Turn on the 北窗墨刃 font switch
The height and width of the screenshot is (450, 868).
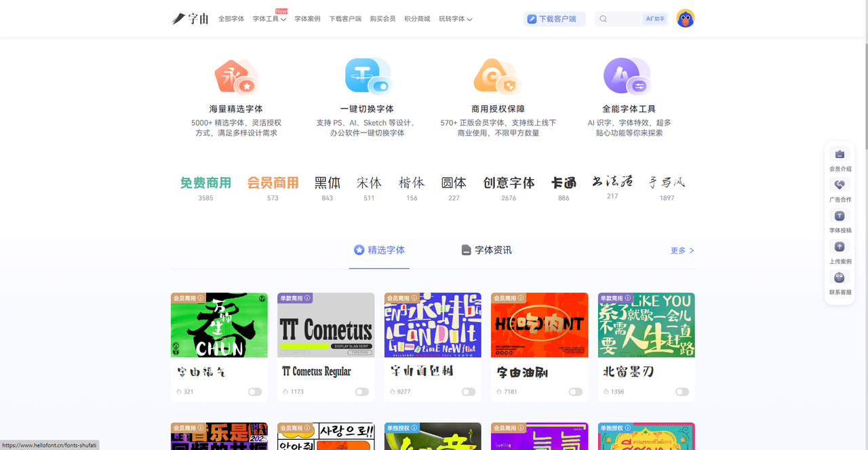pyautogui.click(x=682, y=392)
